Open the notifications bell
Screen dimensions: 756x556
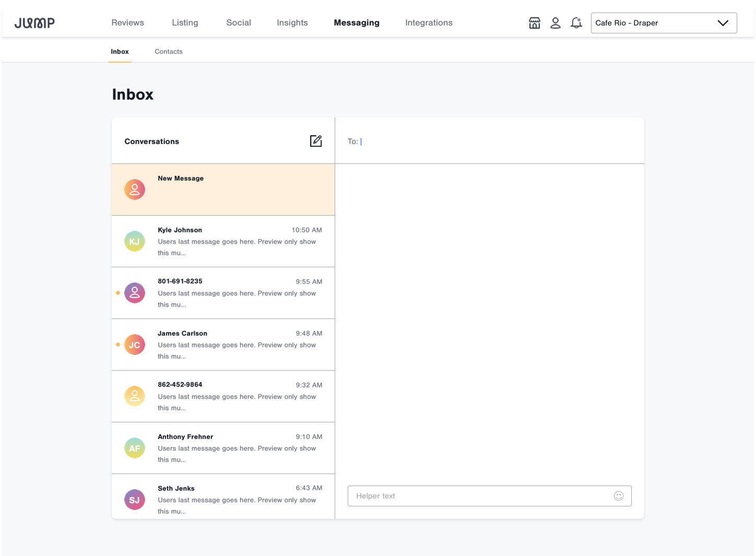click(x=576, y=23)
